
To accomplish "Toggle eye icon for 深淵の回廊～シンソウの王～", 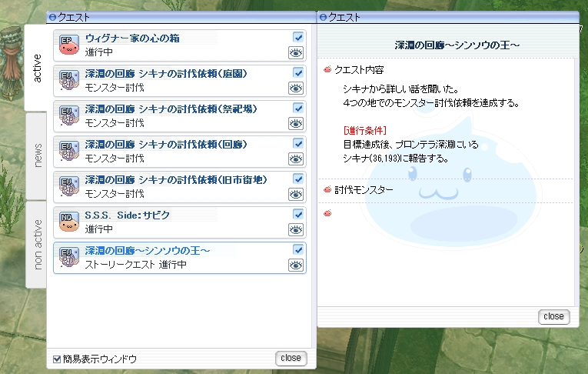I will (296, 265).
